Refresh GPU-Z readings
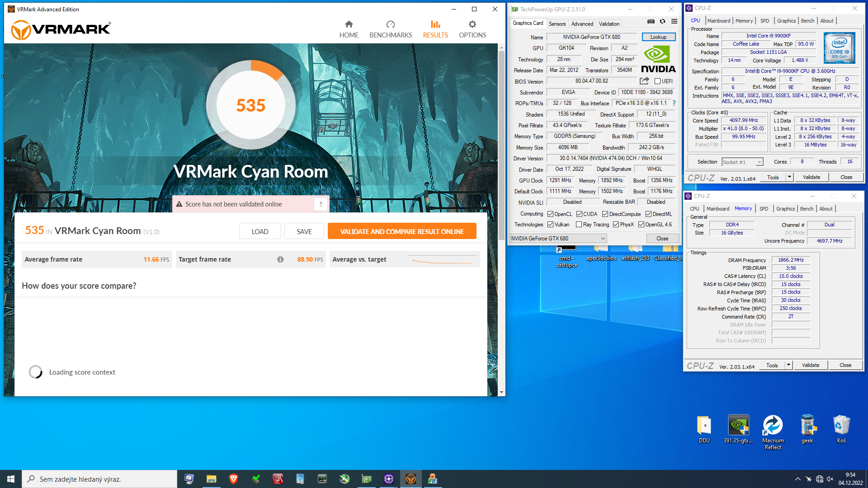Viewport: 868px width, 488px height. coord(662,21)
